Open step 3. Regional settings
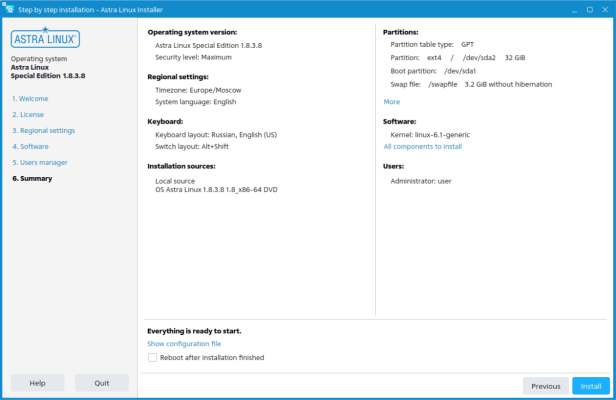 coord(43,130)
